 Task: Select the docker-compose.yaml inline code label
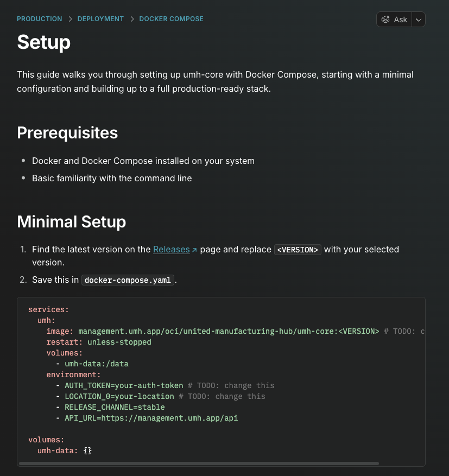[128, 280]
